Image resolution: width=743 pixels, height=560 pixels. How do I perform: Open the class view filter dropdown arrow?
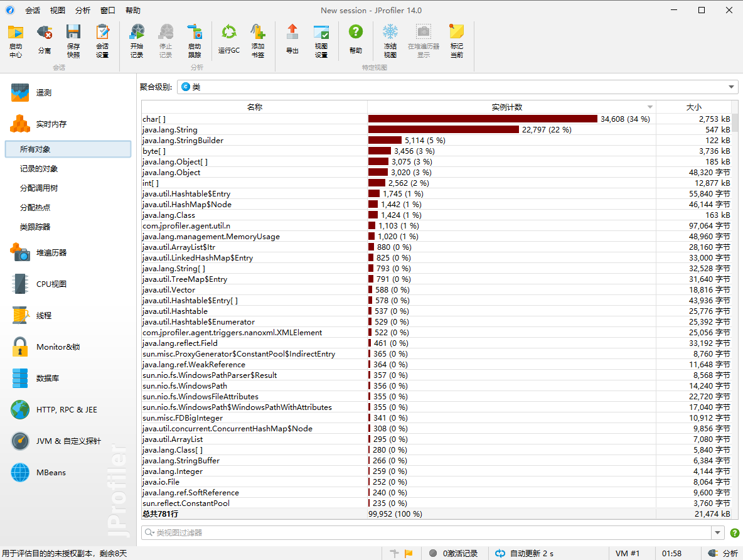click(x=717, y=532)
